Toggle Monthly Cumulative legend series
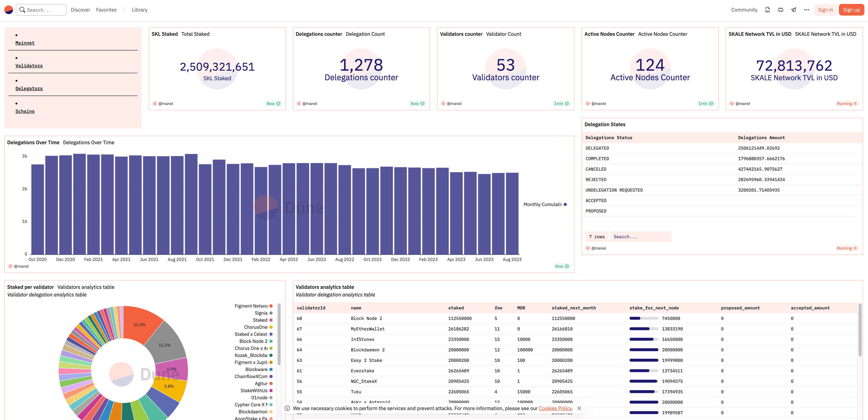868x420 pixels. pos(545,204)
